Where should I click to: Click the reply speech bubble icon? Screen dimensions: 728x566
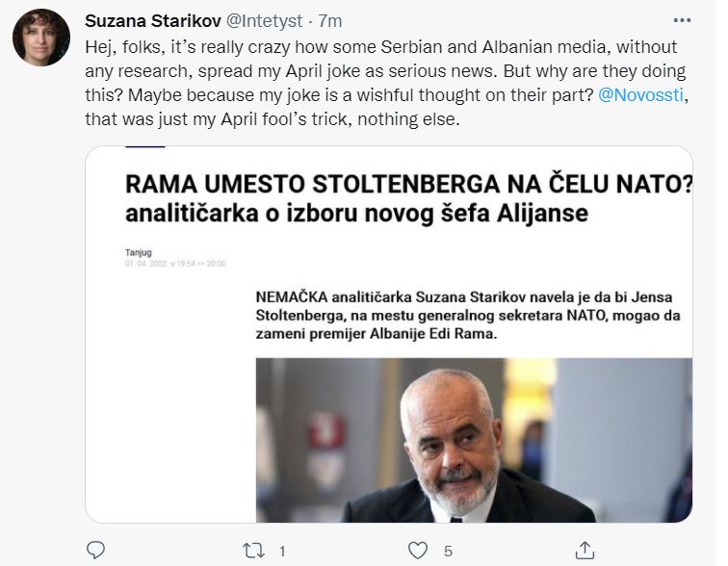click(95, 551)
